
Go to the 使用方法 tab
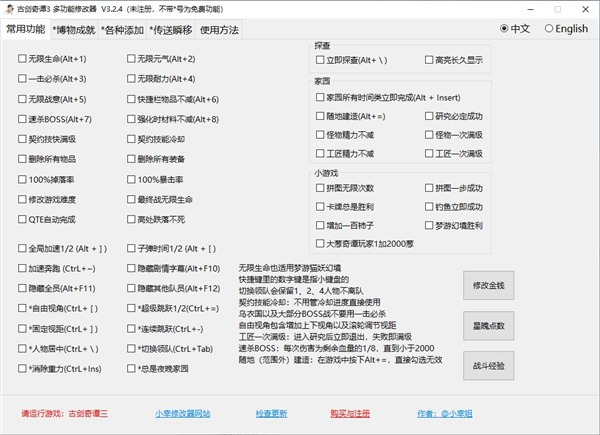[218, 30]
